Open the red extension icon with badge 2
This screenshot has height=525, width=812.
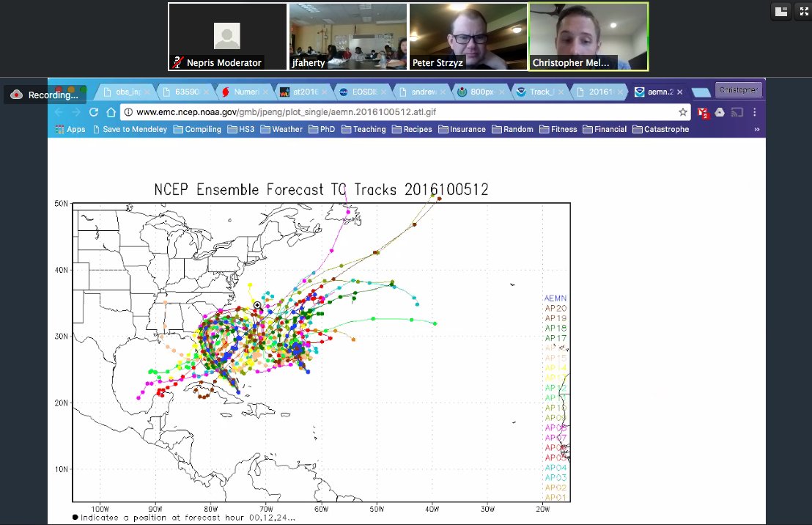pos(703,112)
